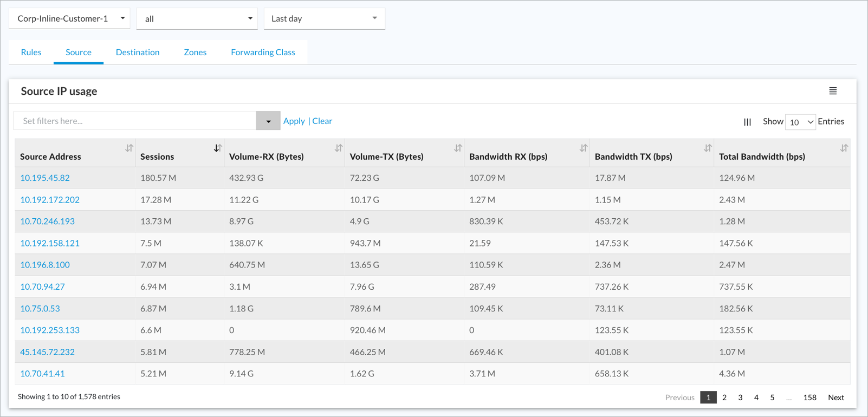Expand the filter options dropdown arrow
Image resolution: width=868 pixels, height=417 pixels.
[268, 121]
